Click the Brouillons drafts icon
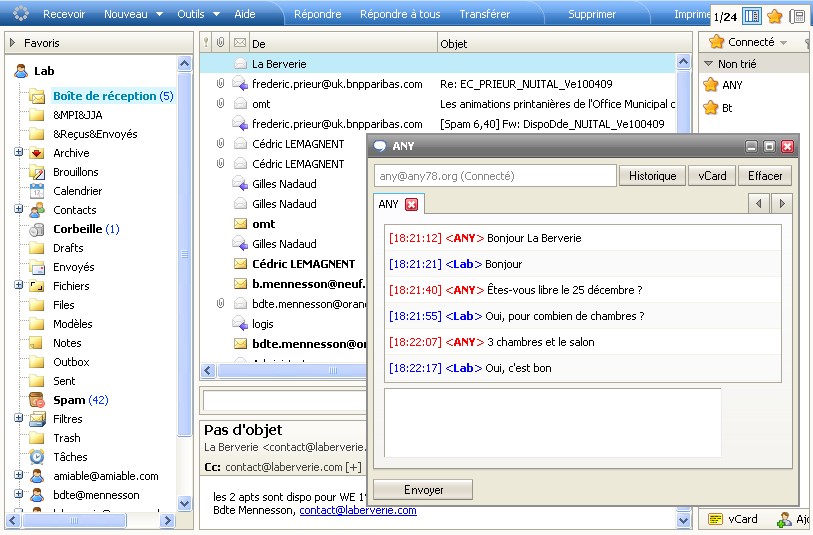The height and width of the screenshot is (535, 813). 37,172
